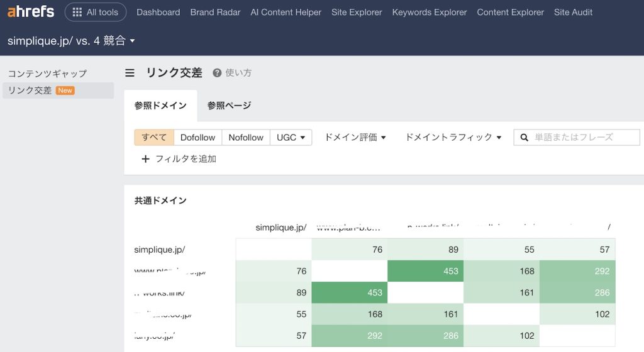The image size is (644, 352).
Task: Select the Dofollow filter
Action: coord(197,138)
